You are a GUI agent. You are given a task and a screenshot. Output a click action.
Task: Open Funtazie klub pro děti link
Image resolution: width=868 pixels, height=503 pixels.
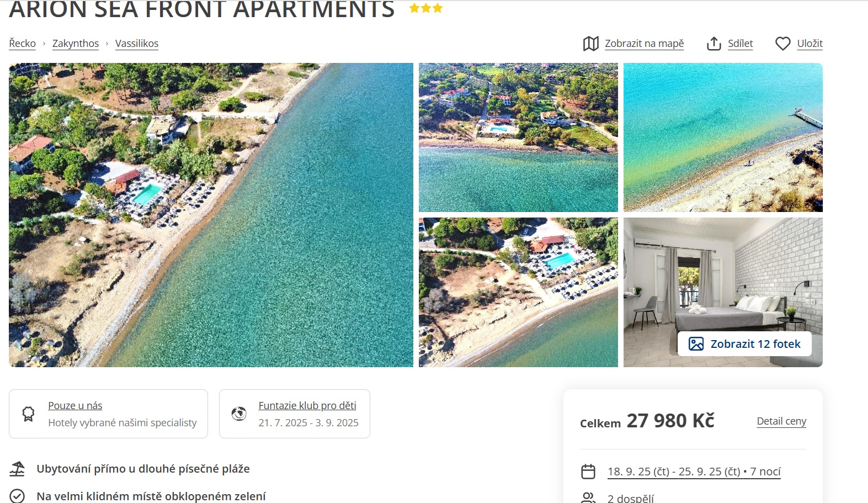pos(307,406)
